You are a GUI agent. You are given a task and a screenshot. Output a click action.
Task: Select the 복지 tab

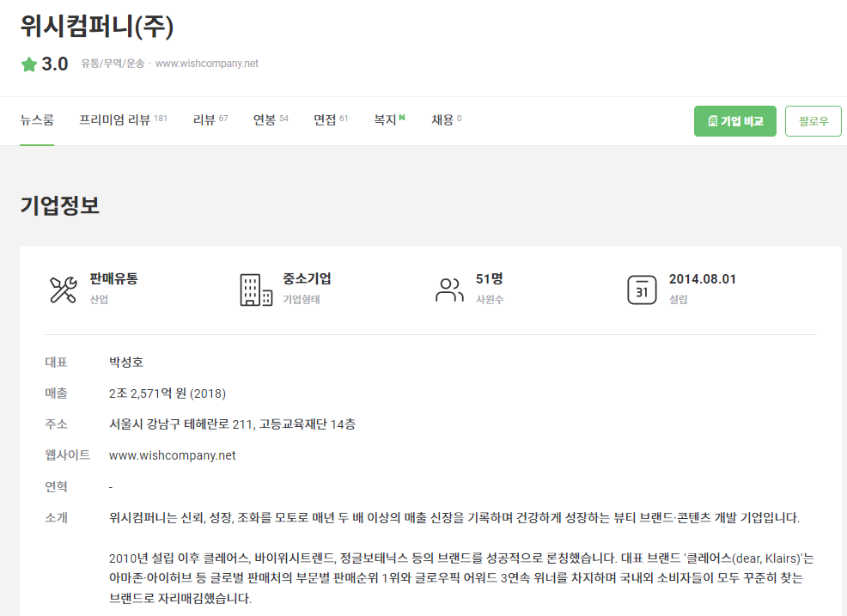pos(389,120)
